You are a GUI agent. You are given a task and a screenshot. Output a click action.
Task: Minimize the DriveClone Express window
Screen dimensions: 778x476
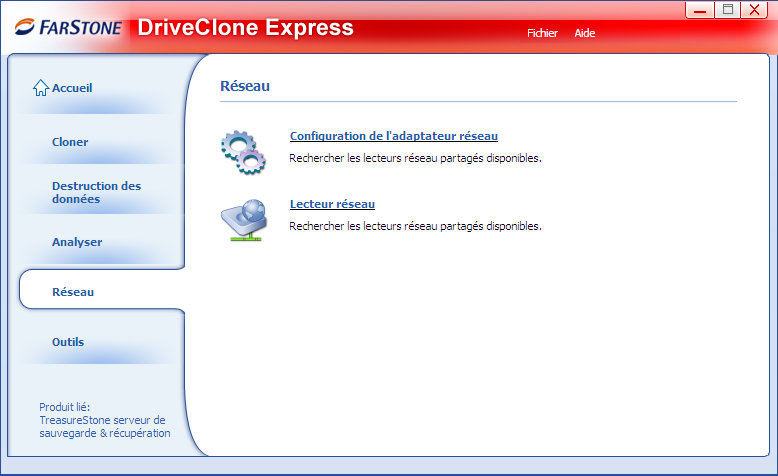pyautogui.click(x=700, y=10)
